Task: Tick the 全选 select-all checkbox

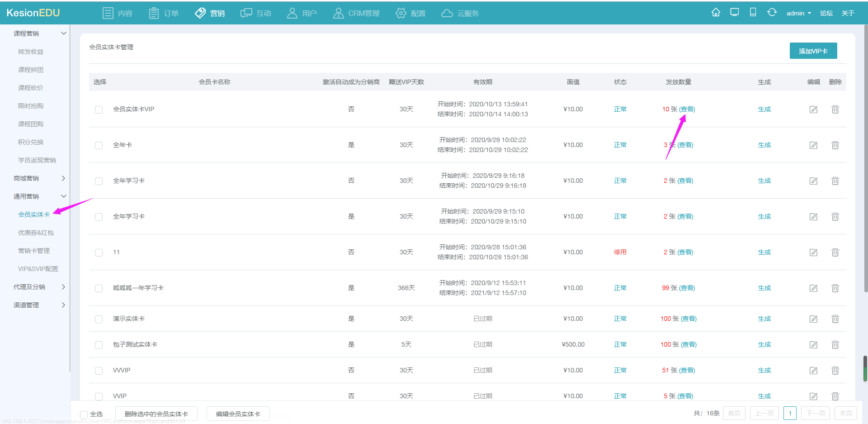Action: (x=84, y=414)
